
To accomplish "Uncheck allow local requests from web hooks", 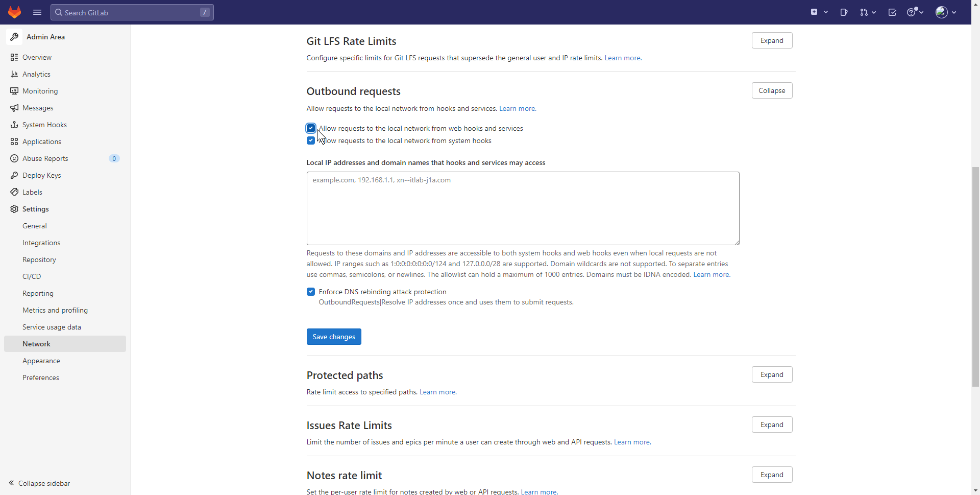I will [x=311, y=128].
